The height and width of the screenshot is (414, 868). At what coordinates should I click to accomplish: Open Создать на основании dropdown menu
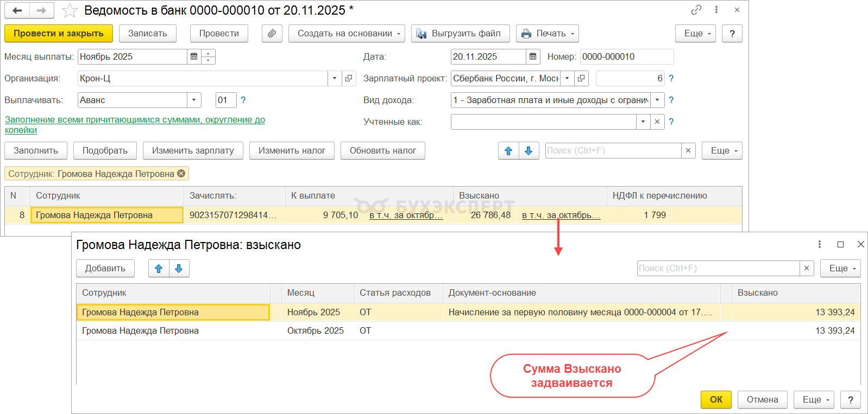[347, 34]
